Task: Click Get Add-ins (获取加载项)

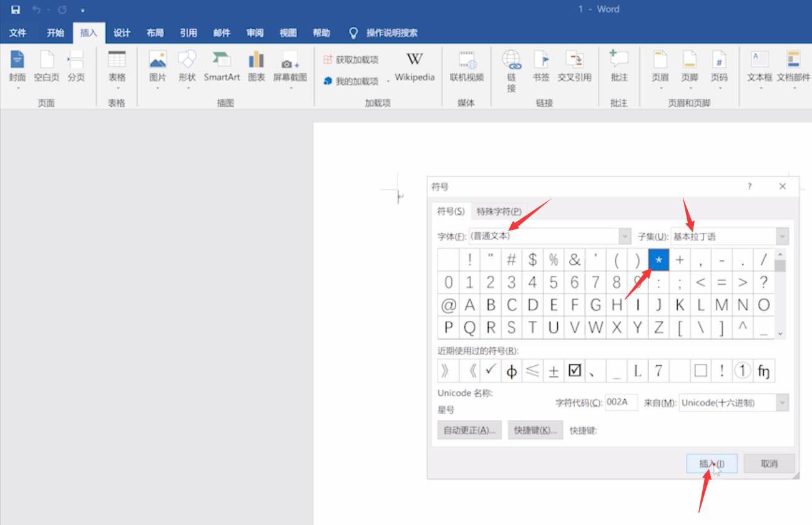Action: click(x=351, y=60)
